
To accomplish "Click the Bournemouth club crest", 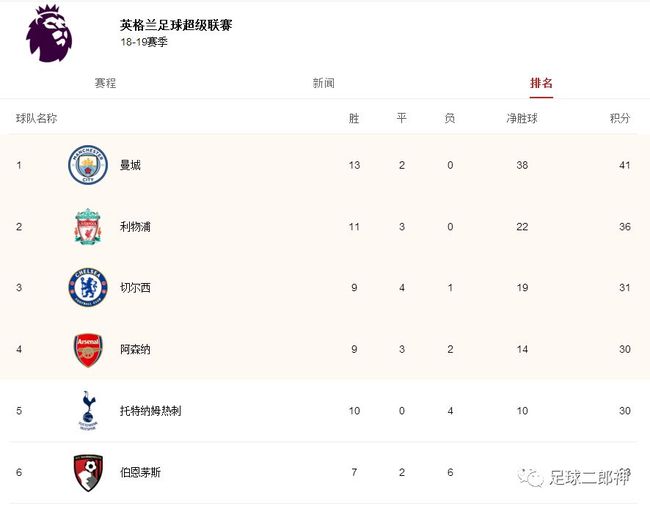I will coord(88,473).
